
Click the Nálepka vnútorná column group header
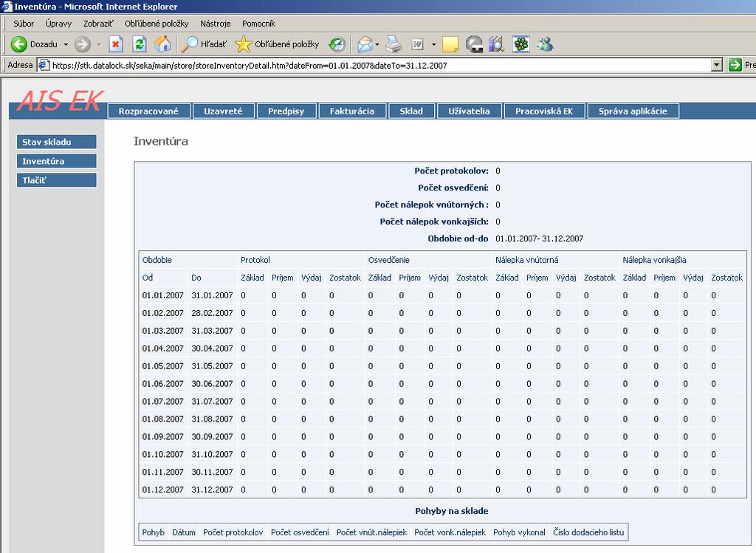click(526, 260)
